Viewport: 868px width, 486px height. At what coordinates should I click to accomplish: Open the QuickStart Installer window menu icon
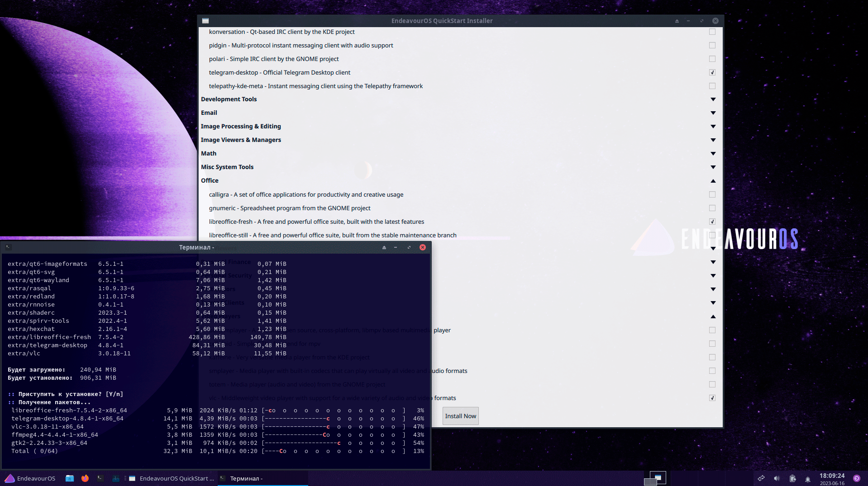click(x=205, y=21)
